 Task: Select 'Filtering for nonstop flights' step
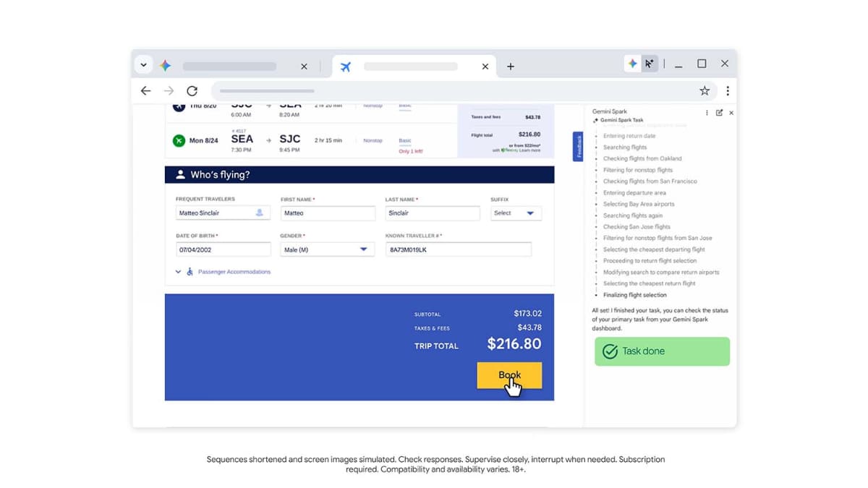point(638,170)
